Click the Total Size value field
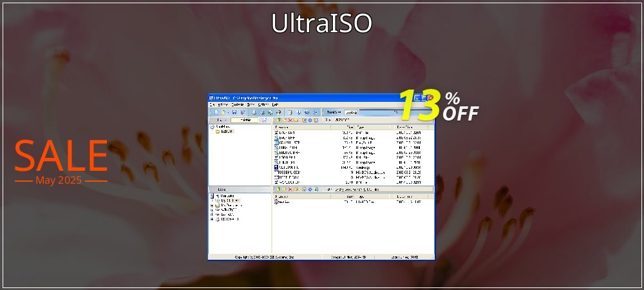The height and width of the screenshot is (290, 644). [351, 112]
